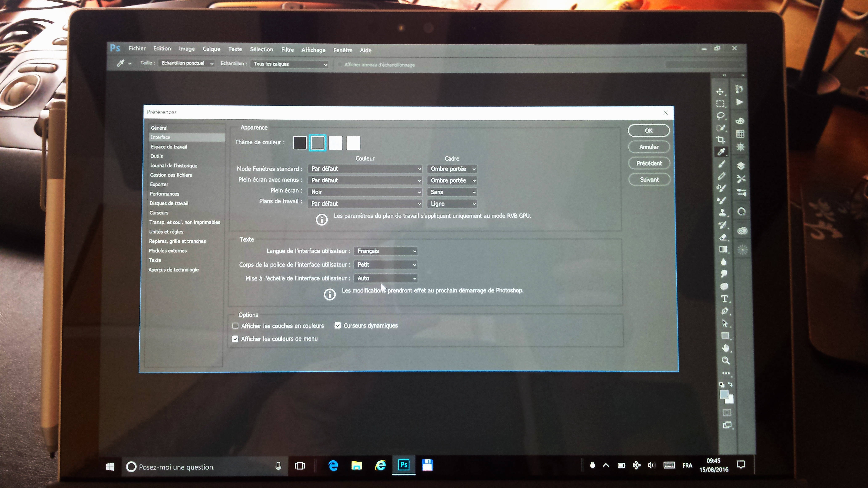Open the Filtre menu
Image resolution: width=868 pixels, height=488 pixels.
pyautogui.click(x=287, y=50)
